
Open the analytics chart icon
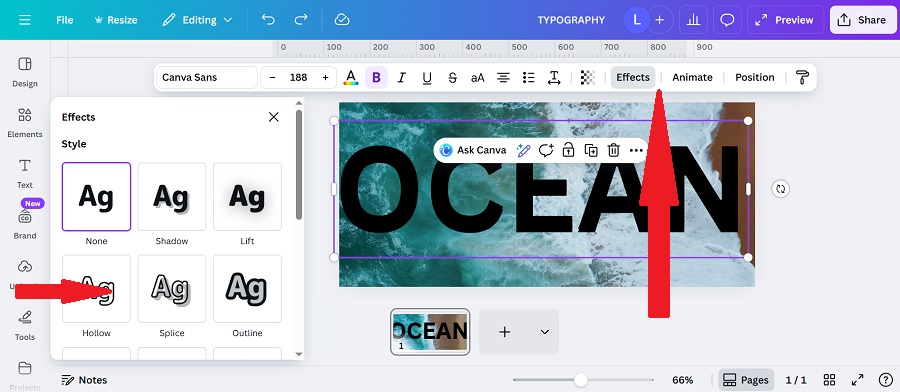click(693, 20)
